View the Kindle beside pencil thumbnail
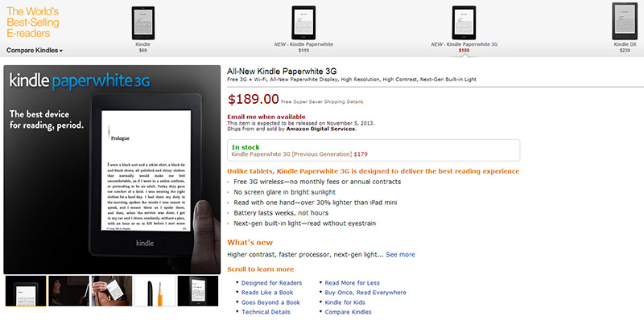Viewport: 644px width, 320px height. coord(155,291)
